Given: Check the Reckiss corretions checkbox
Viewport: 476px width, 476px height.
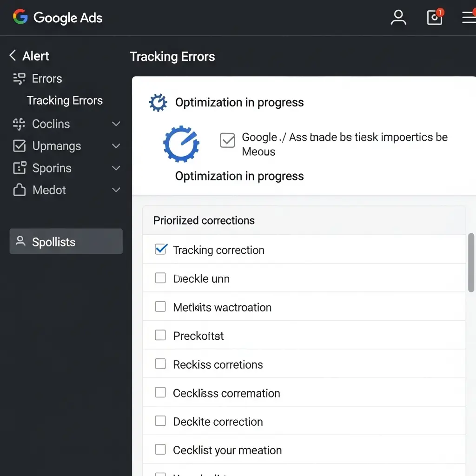Looking at the screenshot, I should click(x=160, y=364).
